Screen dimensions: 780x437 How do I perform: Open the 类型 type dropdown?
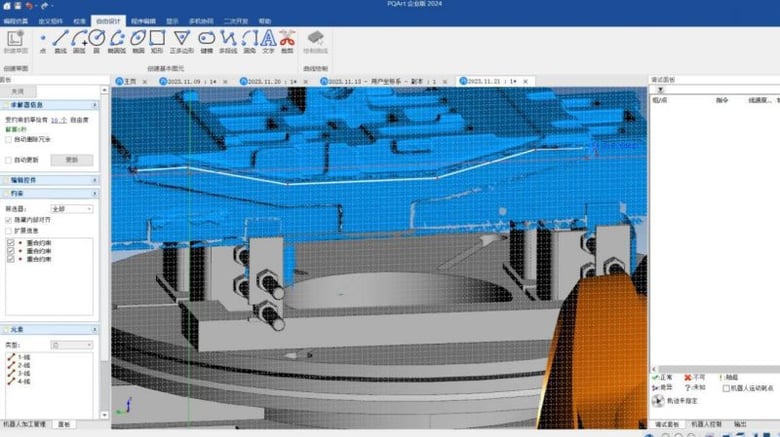(x=73, y=344)
